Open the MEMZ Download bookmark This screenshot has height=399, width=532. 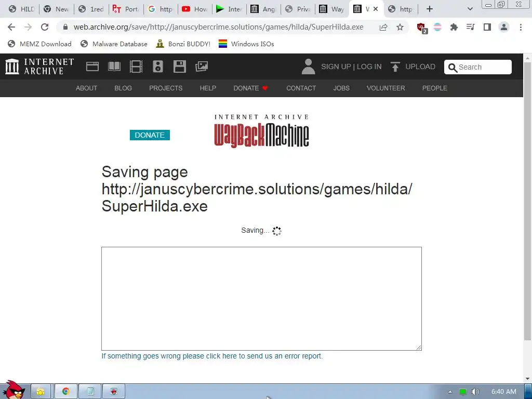(x=39, y=44)
